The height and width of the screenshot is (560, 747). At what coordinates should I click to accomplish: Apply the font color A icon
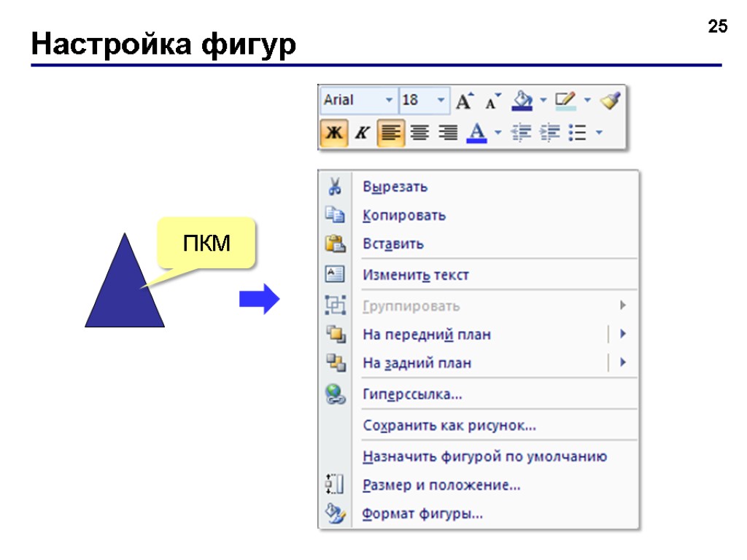tap(477, 133)
